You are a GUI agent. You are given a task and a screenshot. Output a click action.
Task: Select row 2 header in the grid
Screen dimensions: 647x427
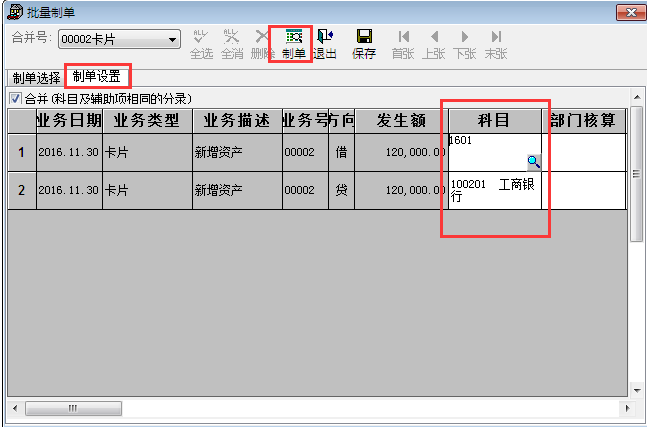21,190
